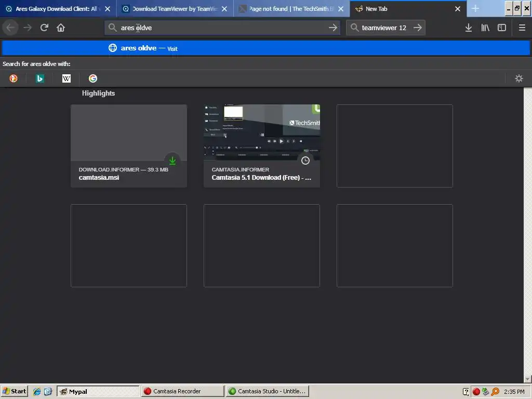Click the history clock badge on Camtasia card
The height and width of the screenshot is (399, 532).
[x=305, y=161]
